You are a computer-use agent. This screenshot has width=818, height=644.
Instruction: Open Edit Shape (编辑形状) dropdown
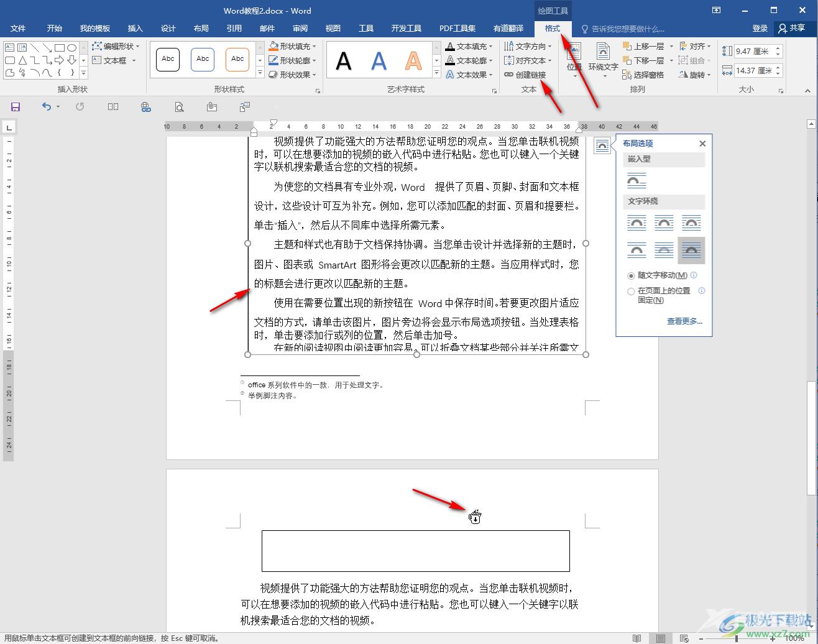pyautogui.click(x=116, y=46)
